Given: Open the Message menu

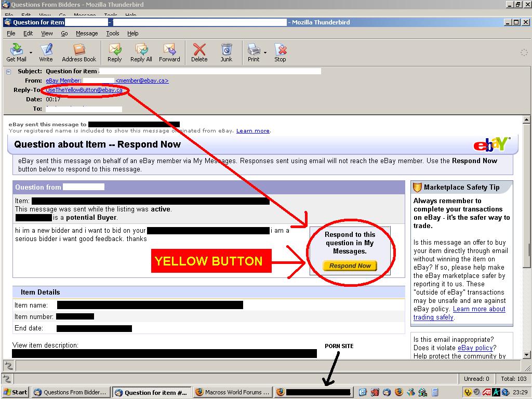Looking at the screenshot, I should point(87,33).
